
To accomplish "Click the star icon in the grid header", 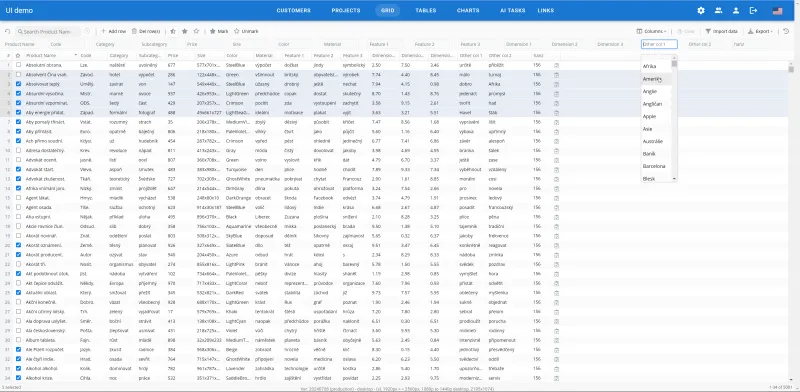I will 18,55.
